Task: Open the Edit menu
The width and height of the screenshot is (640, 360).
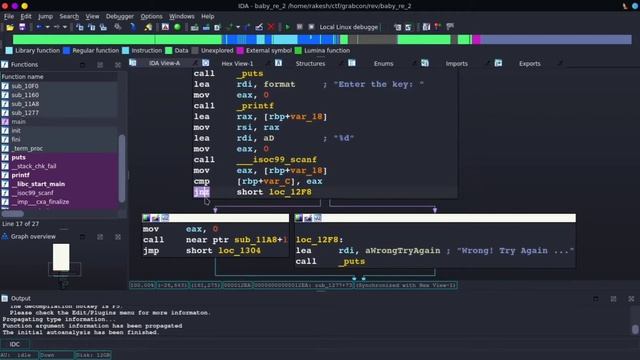Action: coord(26,16)
